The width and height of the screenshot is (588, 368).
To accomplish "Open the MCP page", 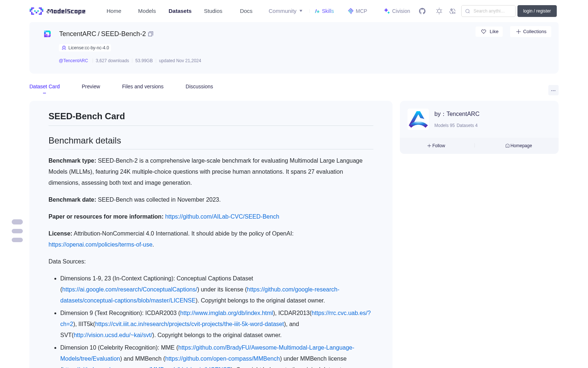I will 358,11.
